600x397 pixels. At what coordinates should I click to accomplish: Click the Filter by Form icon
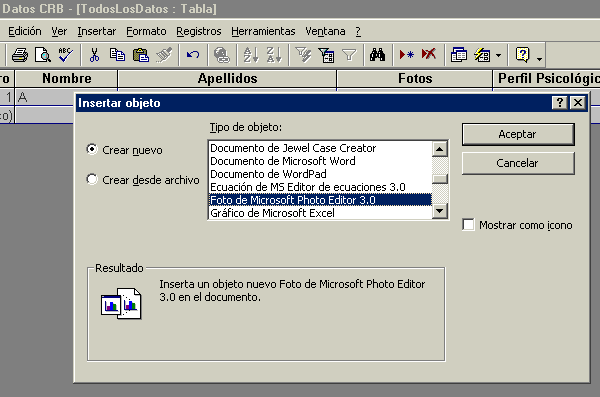click(326, 55)
